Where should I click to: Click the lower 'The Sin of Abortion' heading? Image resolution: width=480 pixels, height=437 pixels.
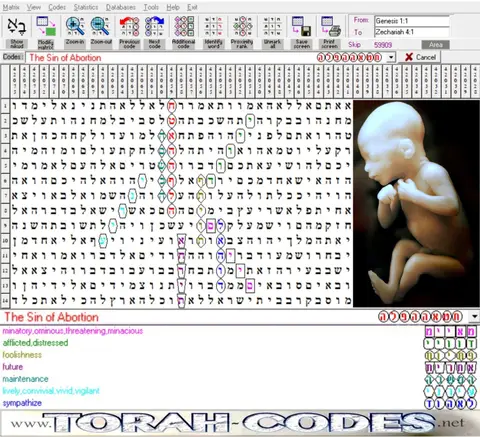(x=51, y=317)
